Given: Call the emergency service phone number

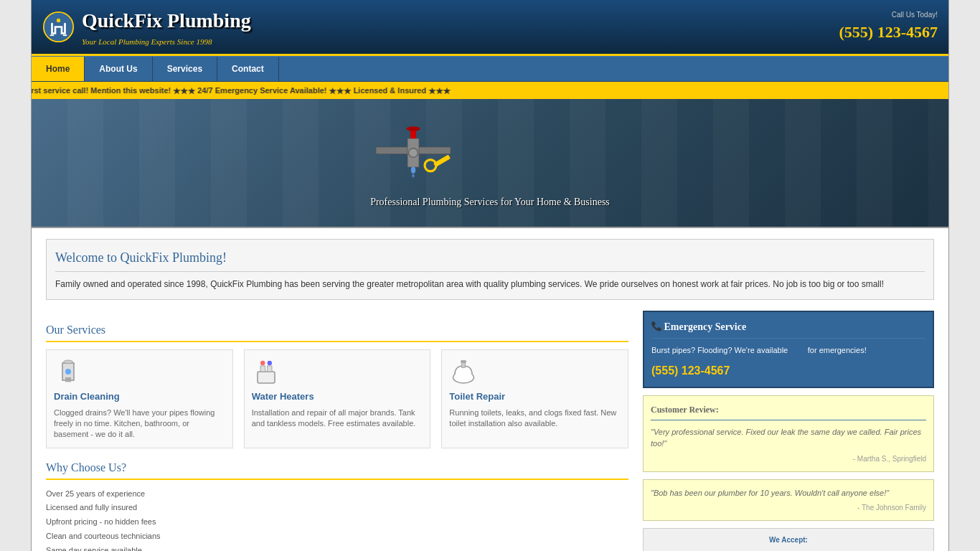Looking at the screenshot, I should pos(690,371).
